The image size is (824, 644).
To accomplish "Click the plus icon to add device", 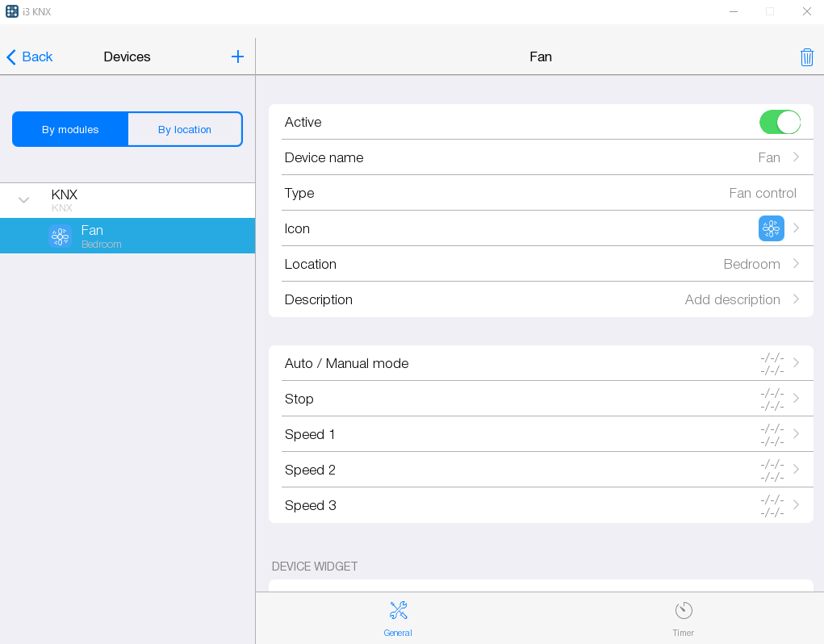I will (237, 56).
